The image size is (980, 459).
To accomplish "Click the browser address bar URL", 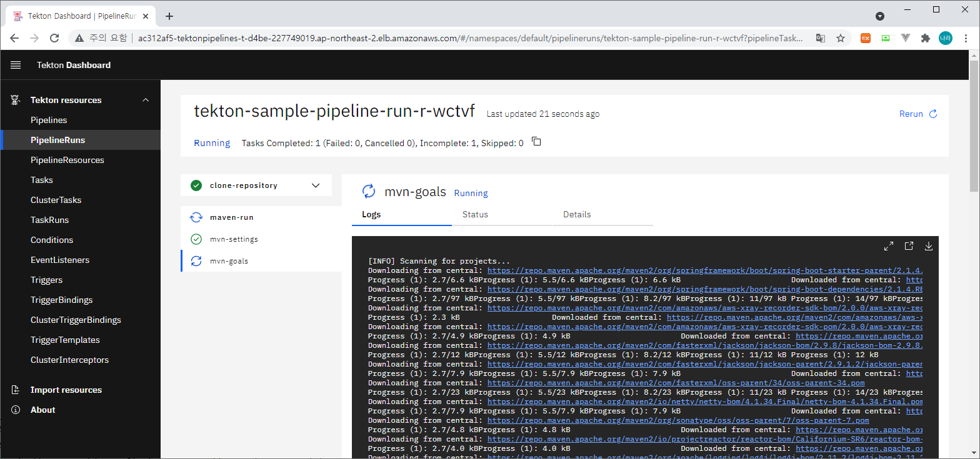I will point(470,38).
